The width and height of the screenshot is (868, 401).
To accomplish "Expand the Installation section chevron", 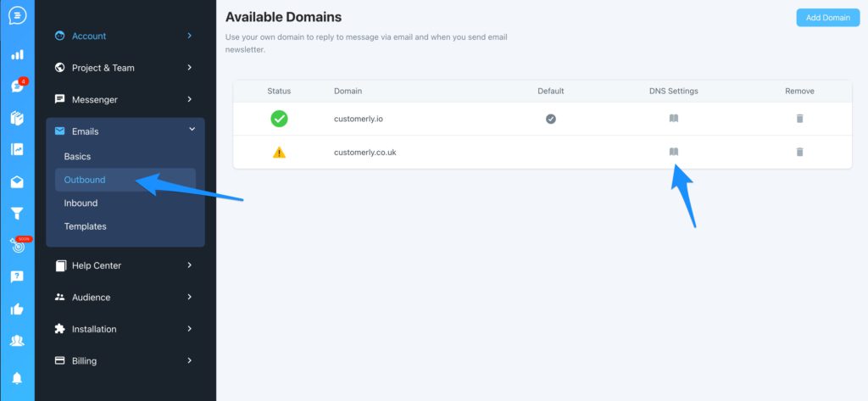I will [x=189, y=328].
